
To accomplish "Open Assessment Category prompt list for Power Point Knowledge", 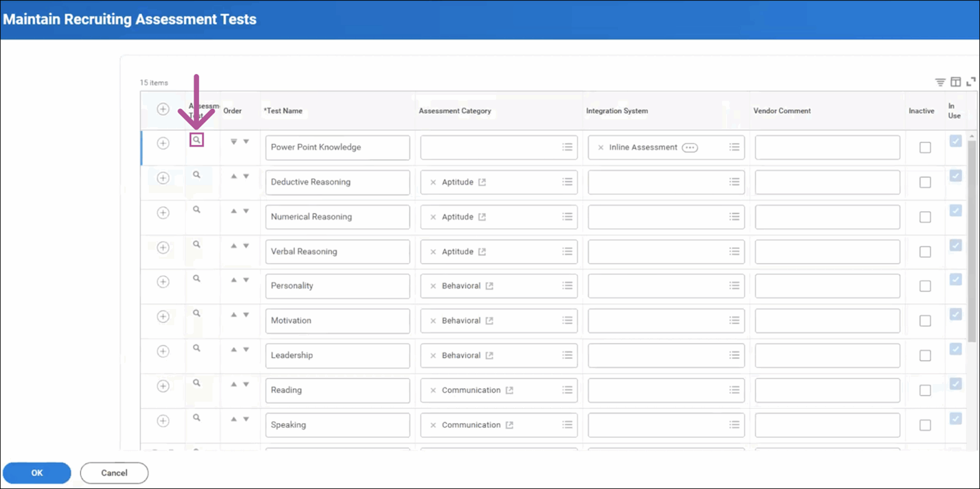I will [567, 147].
